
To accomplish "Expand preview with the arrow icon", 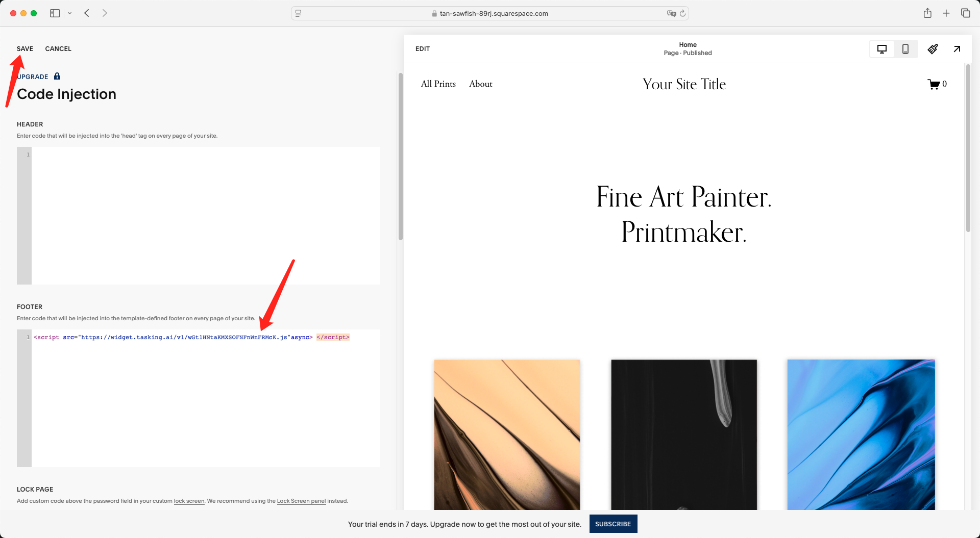I will (957, 49).
